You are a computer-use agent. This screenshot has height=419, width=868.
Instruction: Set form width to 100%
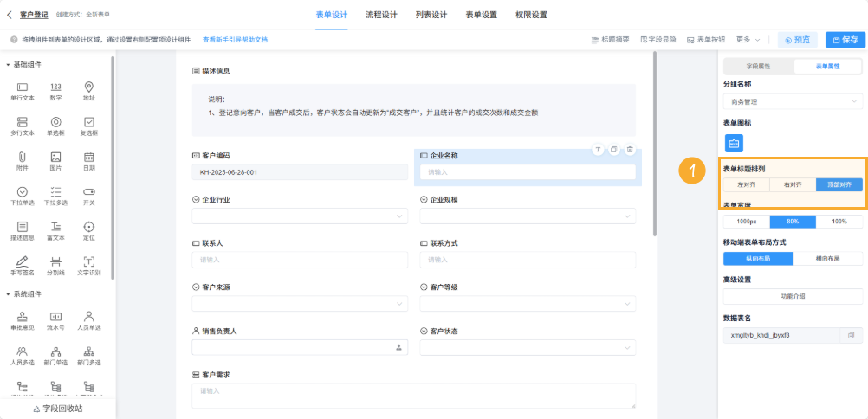click(839, 222)
